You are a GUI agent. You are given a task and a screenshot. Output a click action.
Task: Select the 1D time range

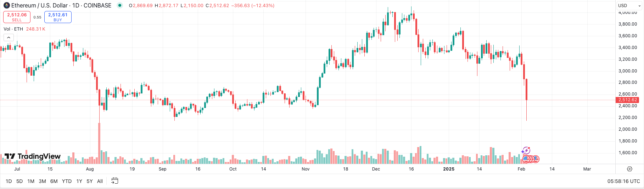tap(9, 181)
